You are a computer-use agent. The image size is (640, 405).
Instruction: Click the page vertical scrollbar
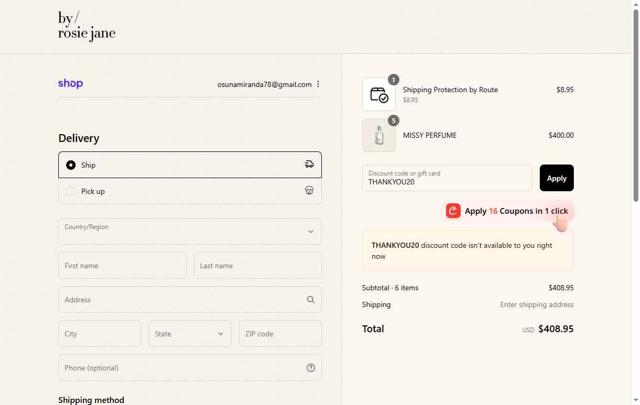[x=636, y=106]
